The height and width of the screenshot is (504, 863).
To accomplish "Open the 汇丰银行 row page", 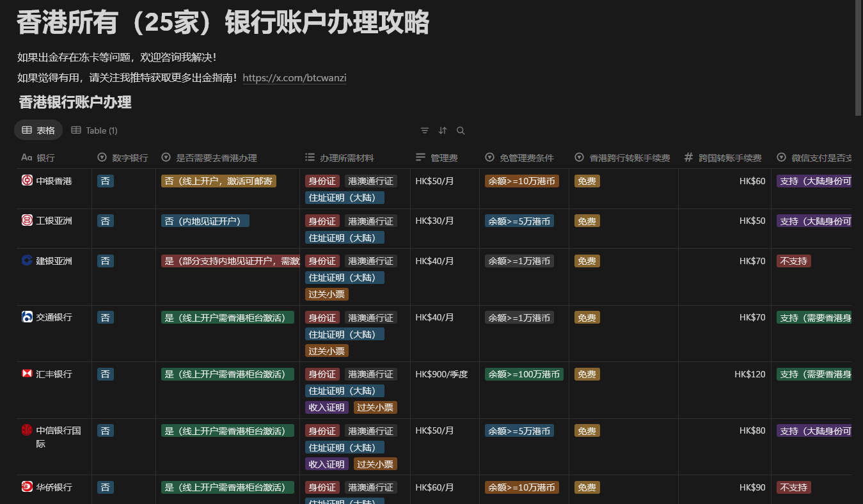I will (x=54, y=374).
